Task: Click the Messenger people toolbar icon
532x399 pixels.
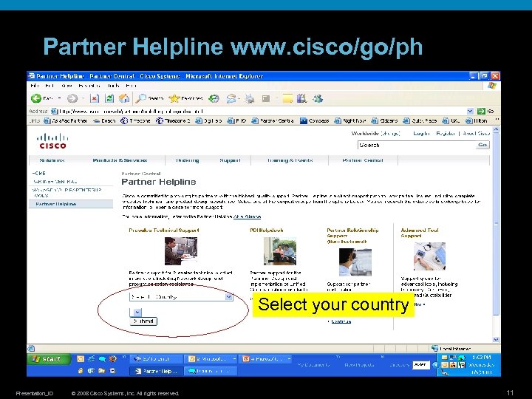Action: click(318, 98)
